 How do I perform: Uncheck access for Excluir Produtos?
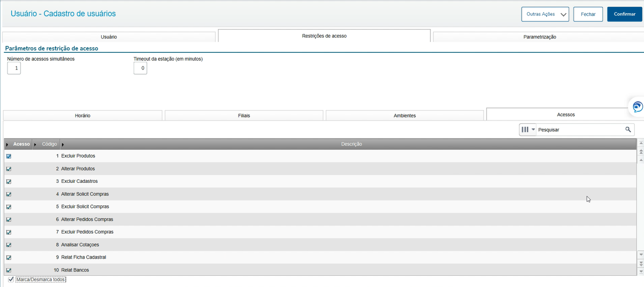tap(9, 156)
